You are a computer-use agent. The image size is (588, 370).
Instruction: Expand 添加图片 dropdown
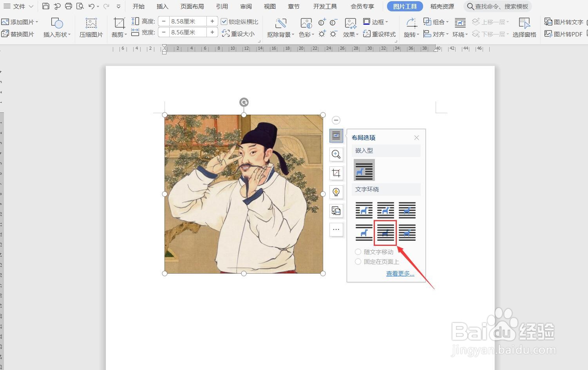click(x=37, y=22)
